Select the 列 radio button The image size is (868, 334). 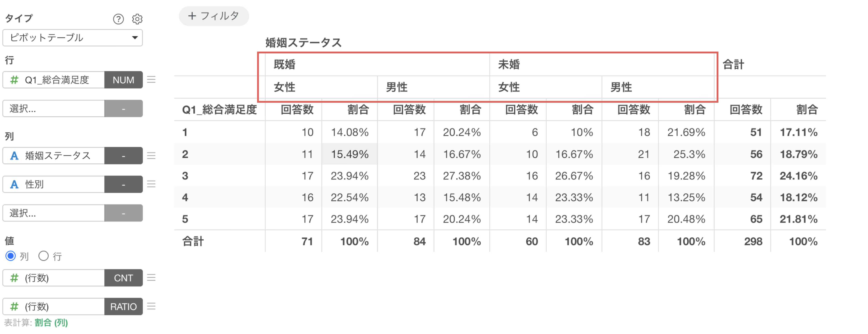[x=10, y=256]
